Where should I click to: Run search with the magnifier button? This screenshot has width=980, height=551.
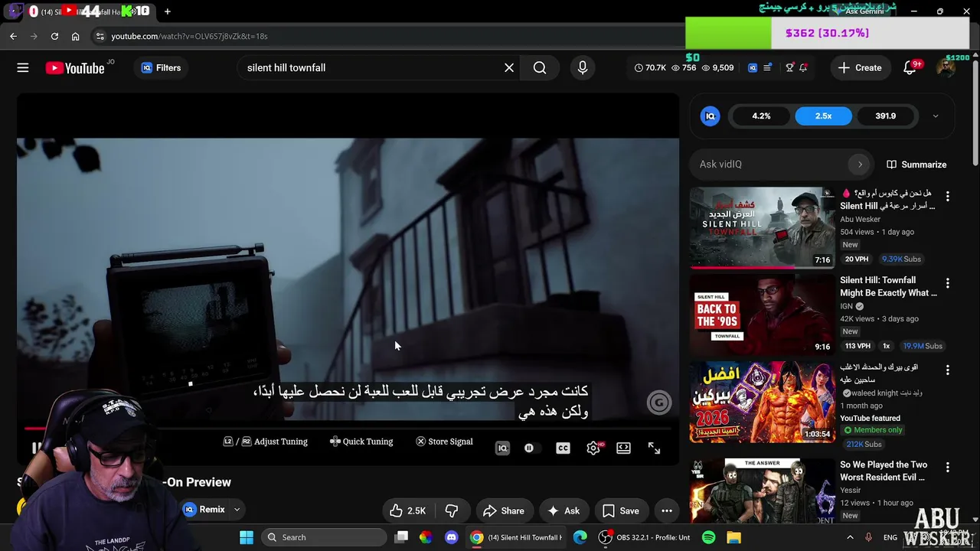(x=540, y=68)
